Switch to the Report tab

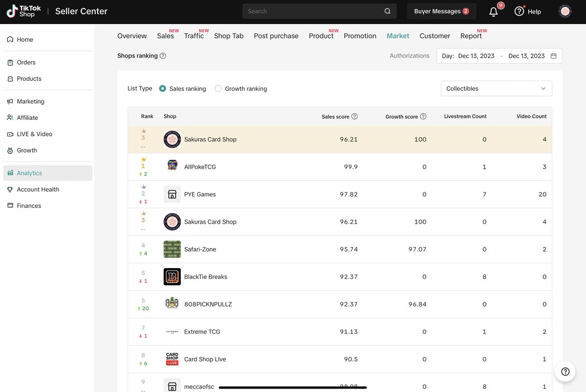pyautogui.click(x=471, y=36)
